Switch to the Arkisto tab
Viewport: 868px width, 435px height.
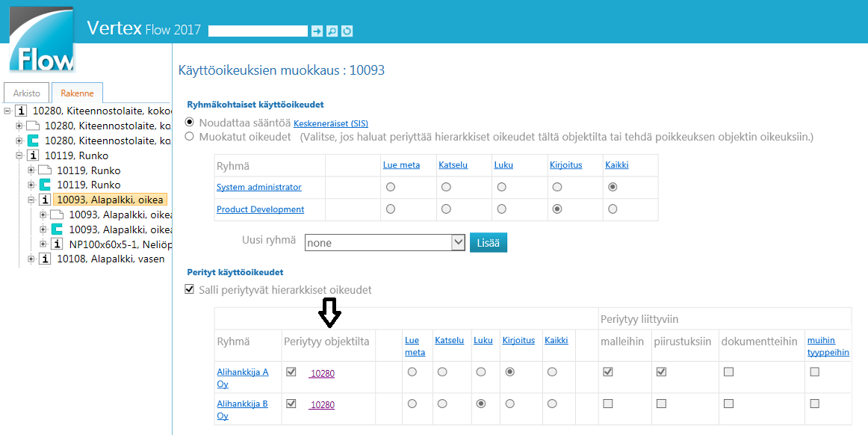point(26,93)
